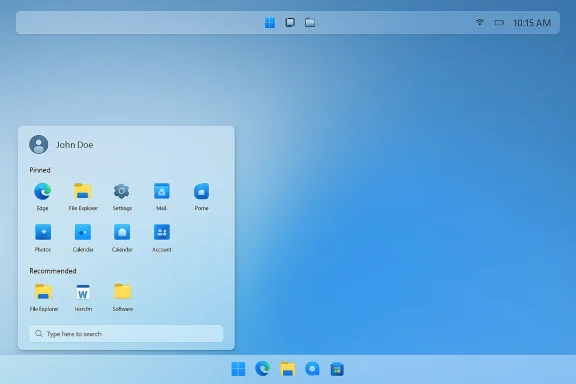
Task: Click the John Doe user name
Action: [x=75, y=145]
